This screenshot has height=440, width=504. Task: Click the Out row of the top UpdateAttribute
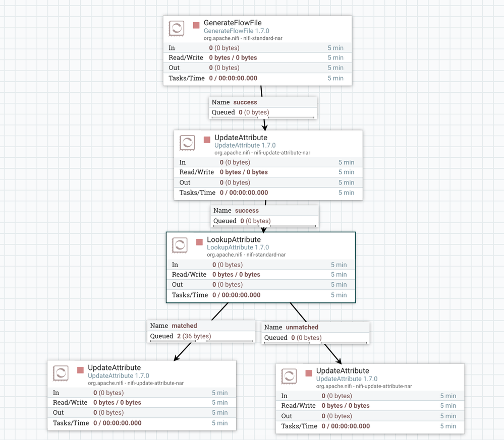click(x=268, y=182)
